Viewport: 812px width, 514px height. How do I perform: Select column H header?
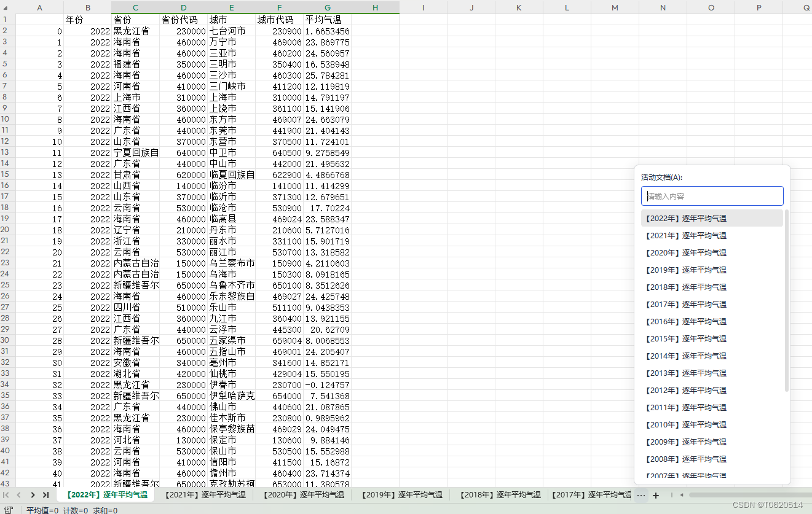point(375,7)
